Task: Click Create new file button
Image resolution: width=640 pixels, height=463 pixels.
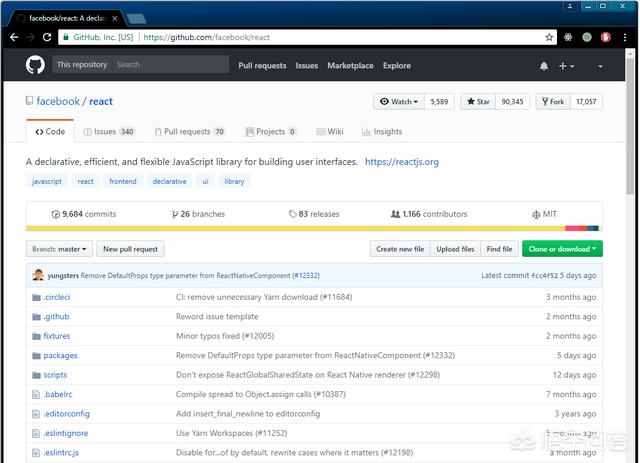Action: click(x=400, y=249)
